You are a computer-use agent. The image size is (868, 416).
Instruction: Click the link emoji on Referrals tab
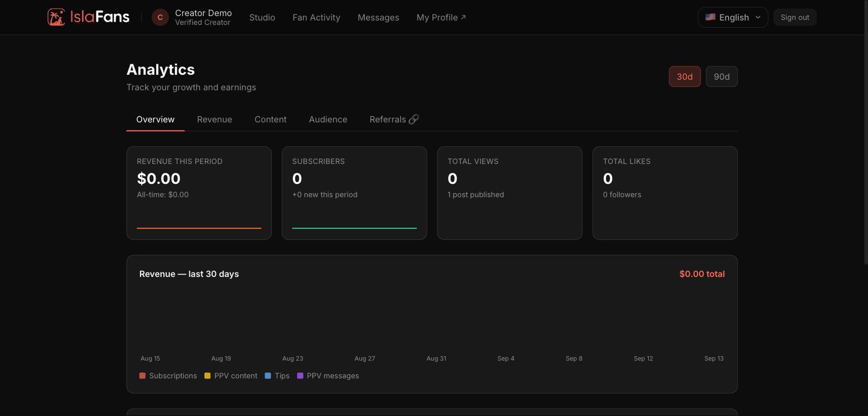[x=414, y=119]
